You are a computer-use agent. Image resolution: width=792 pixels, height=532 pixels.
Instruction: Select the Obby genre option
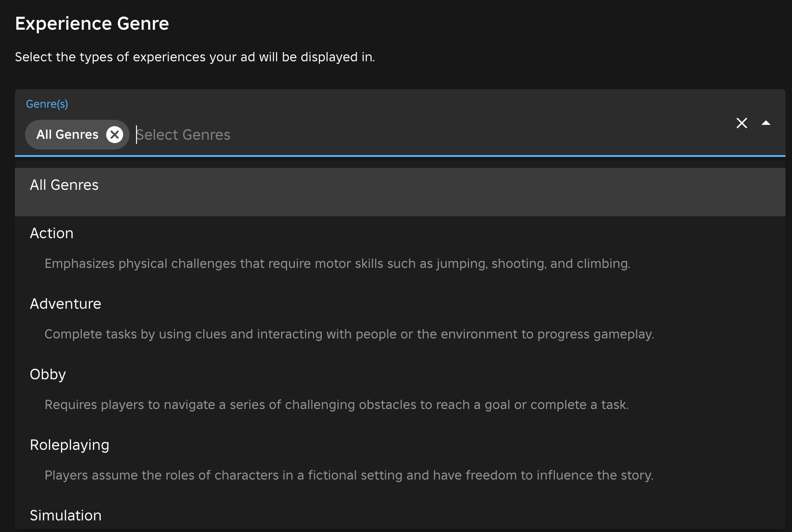(48, 375)
